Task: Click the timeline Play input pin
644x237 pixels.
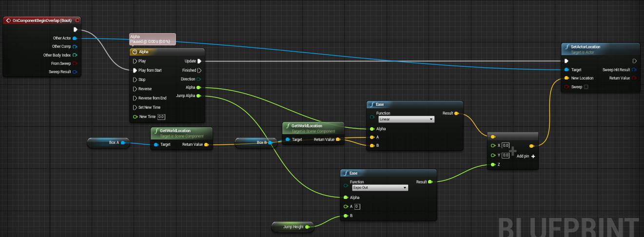Action: [x=135, y=61]
